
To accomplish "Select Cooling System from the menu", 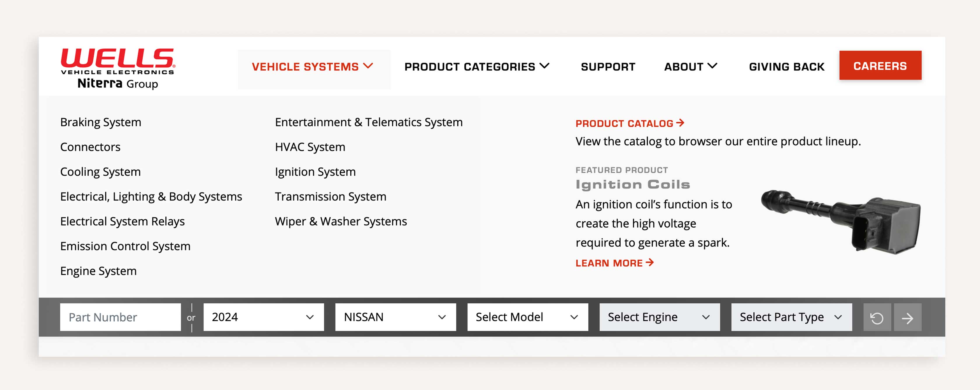I will 100,172.
